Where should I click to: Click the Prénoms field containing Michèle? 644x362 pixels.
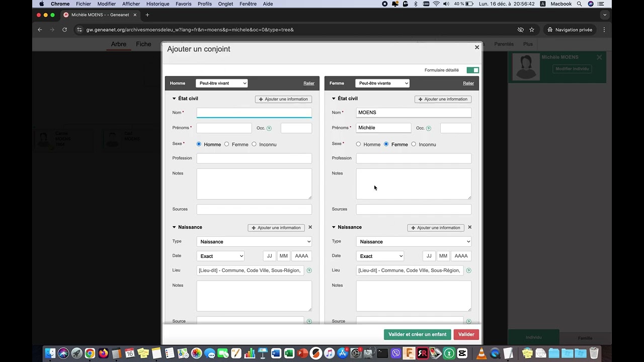(x=383, y=128)
